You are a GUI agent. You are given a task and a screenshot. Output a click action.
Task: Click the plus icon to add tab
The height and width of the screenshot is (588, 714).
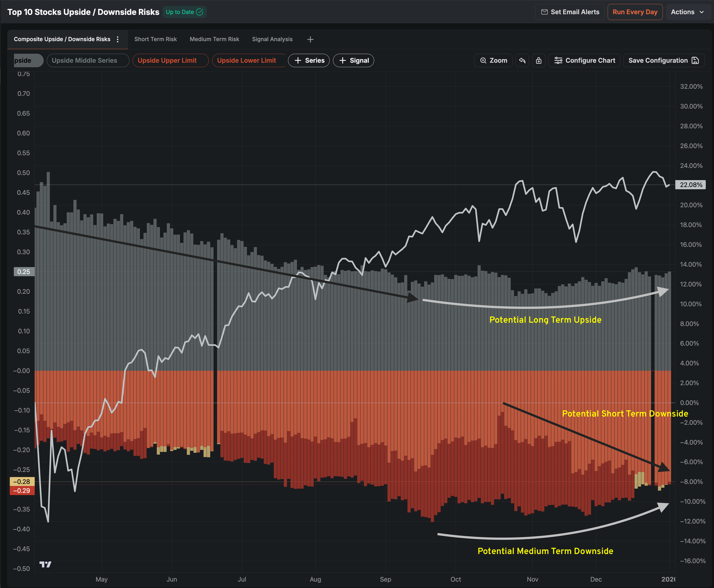310,40
